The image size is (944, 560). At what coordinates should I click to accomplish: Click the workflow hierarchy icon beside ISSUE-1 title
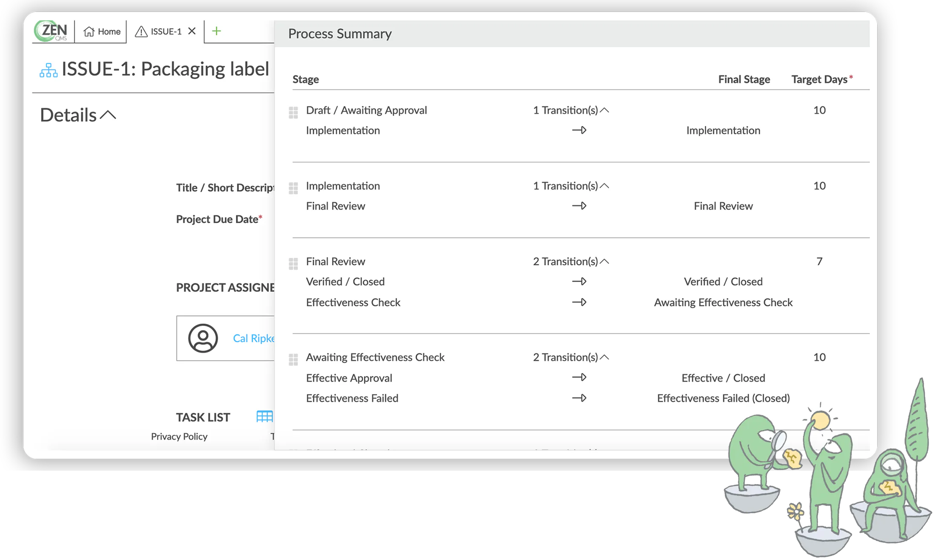(49, 70)
